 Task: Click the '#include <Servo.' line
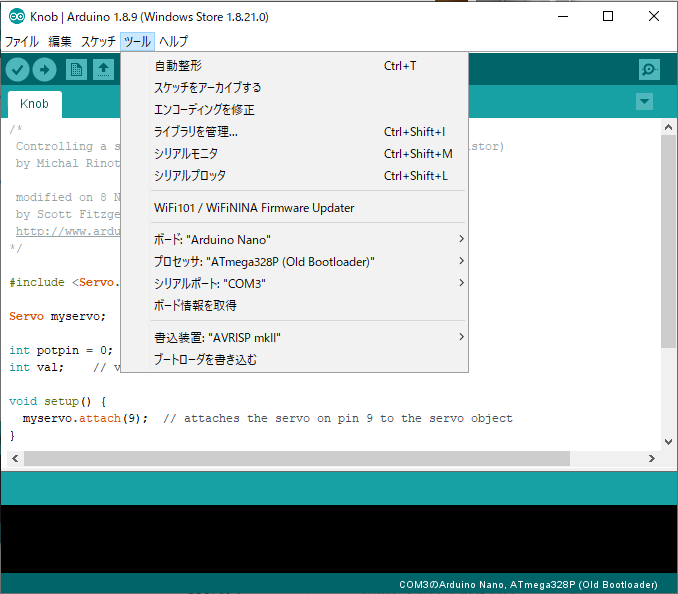point(64,282)
